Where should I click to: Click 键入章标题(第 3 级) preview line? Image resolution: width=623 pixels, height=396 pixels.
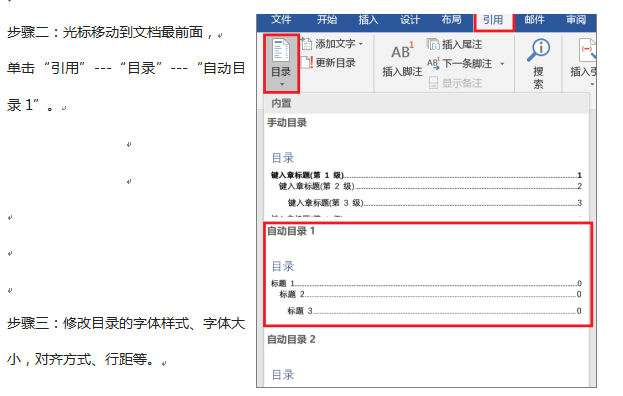[x=435, y=203]
